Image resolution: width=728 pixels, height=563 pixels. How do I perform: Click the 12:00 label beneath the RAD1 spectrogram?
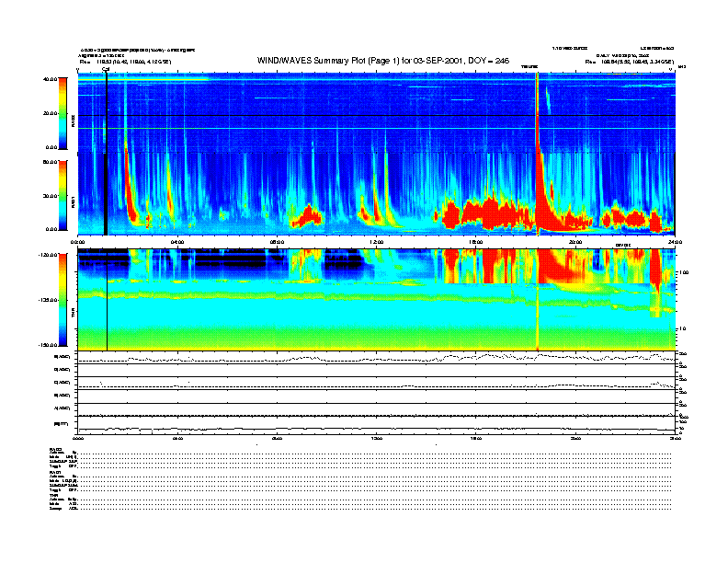coord(377,242)
